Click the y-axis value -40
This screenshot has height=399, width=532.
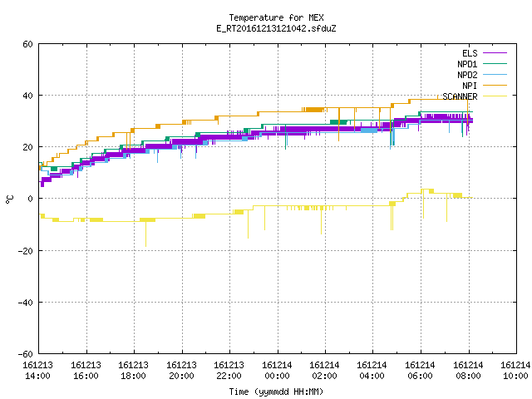26,303
